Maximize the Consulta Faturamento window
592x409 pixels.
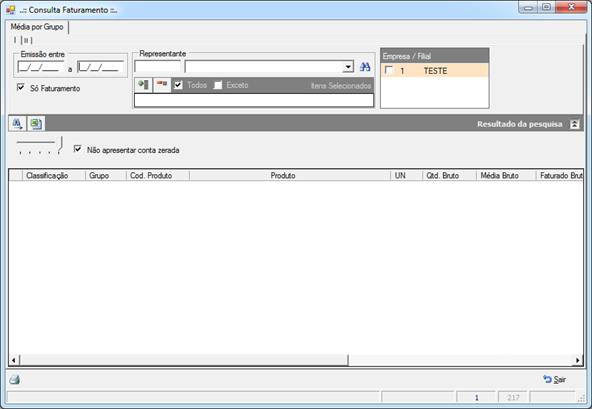pos(546,8)
